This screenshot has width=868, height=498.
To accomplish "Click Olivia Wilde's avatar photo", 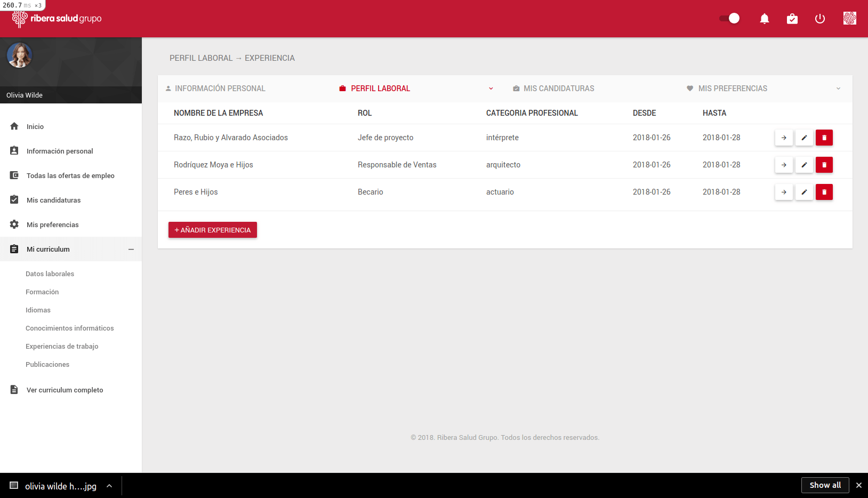I will (20, 55).
